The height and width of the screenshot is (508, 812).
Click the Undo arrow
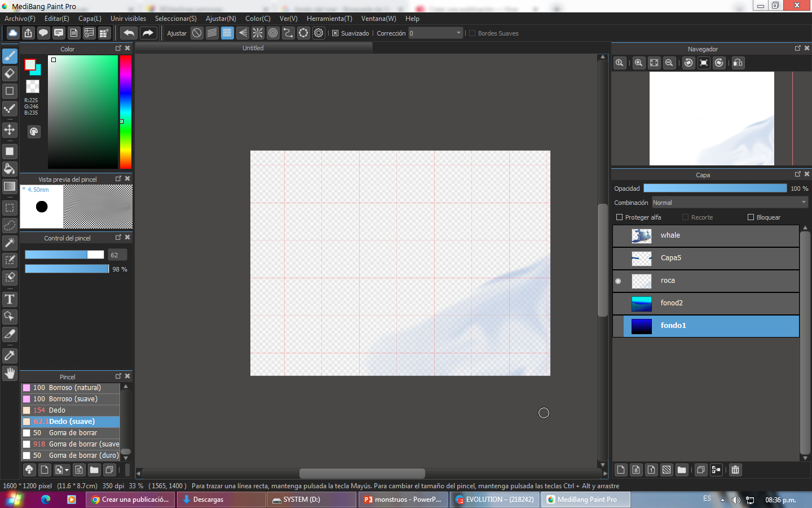point(129,33)
